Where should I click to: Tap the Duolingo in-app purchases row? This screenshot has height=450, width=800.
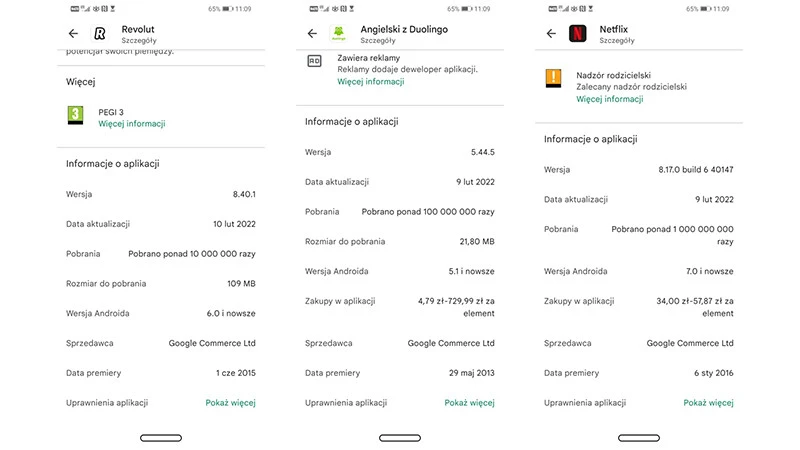[400, 306]
